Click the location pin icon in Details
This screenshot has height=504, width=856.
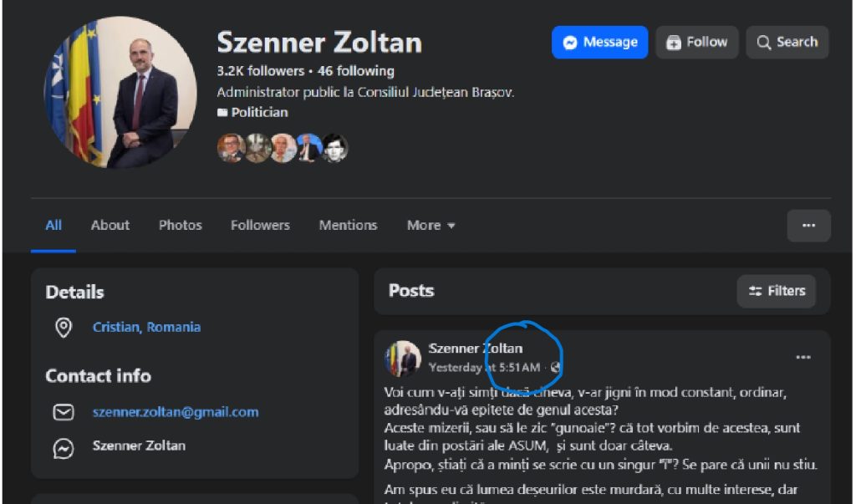64,328
